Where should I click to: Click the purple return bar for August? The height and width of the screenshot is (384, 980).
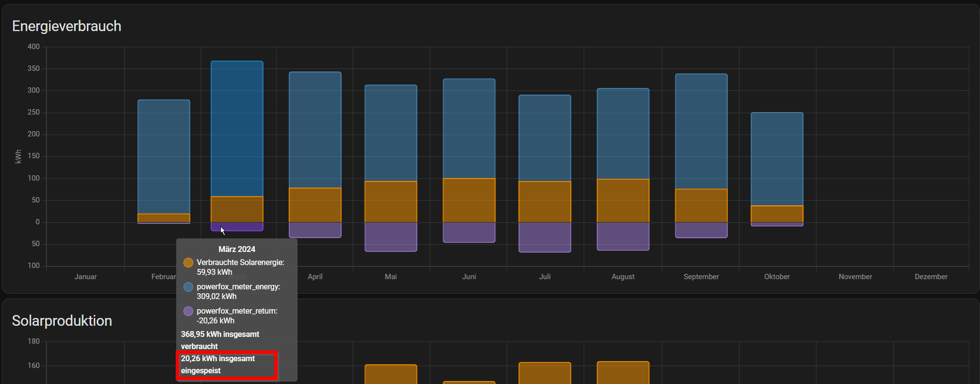623,236
